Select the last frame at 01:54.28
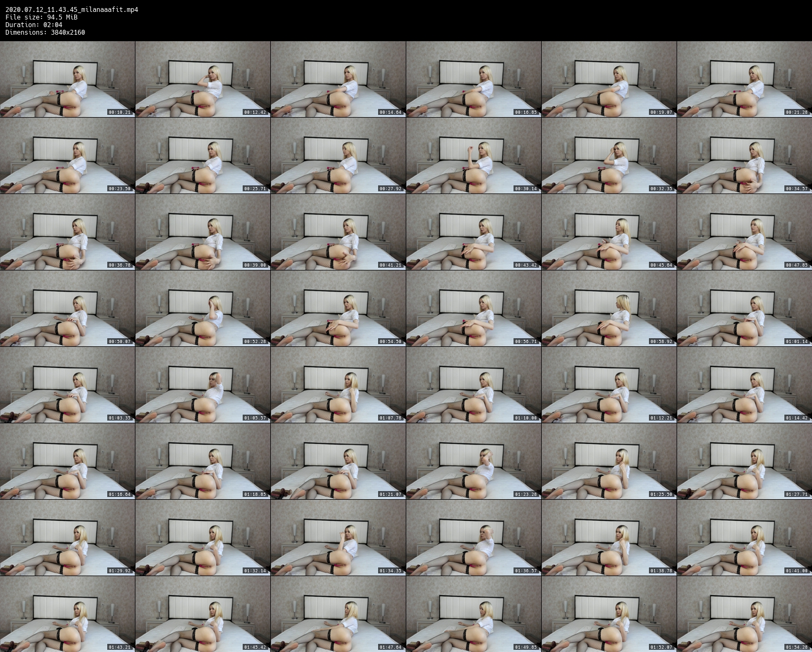The width and height of the screenshot is (812, 652). tap(744, 614)
